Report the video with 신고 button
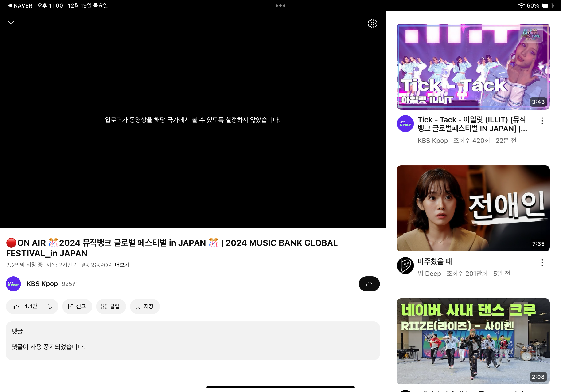 pyautogui.click(x=77, y=306)
